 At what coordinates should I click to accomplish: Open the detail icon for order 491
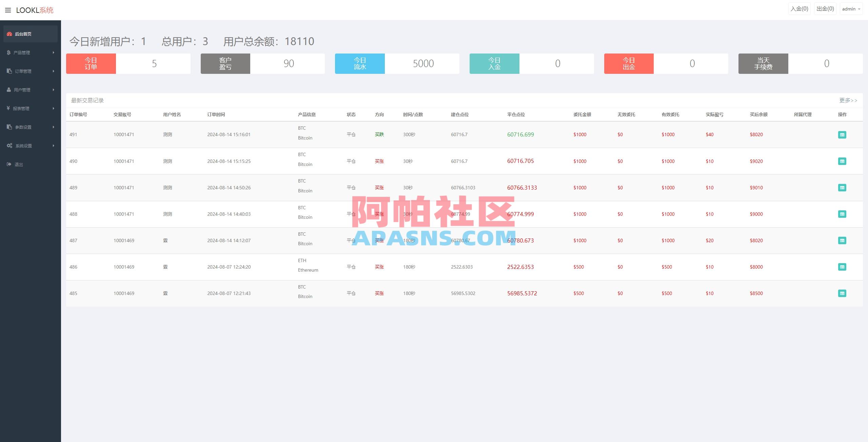pos(843,134)
